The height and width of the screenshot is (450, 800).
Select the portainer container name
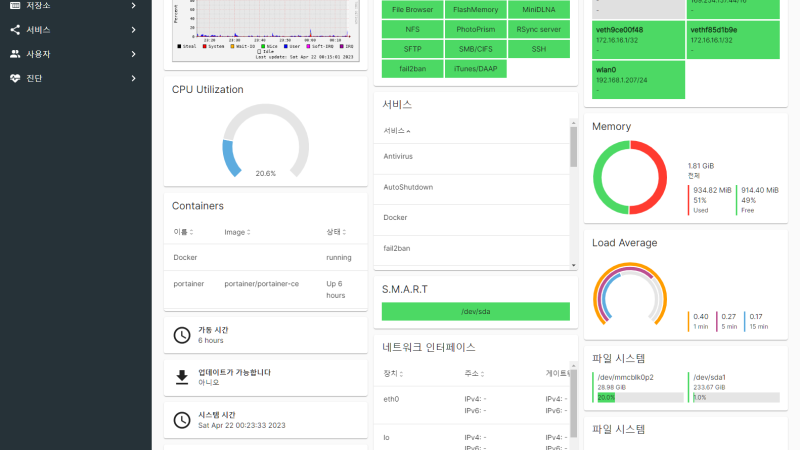[x=189, y=284]
